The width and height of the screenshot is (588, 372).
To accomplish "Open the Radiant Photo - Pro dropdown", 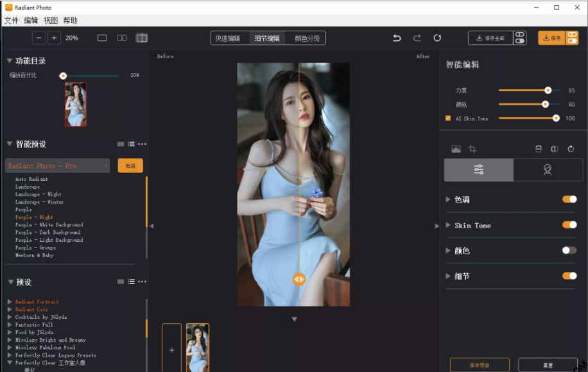I will coord(58,165).
